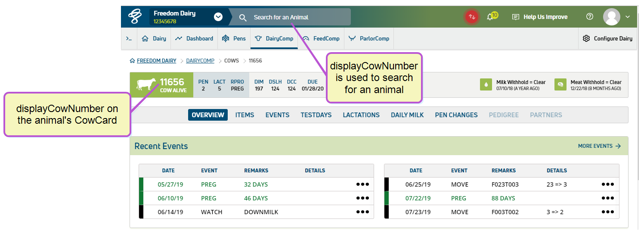The height and width of the screenshot is (234, 644).
Task: Select the LACTATIONS tab
Action: pos(361,115)
